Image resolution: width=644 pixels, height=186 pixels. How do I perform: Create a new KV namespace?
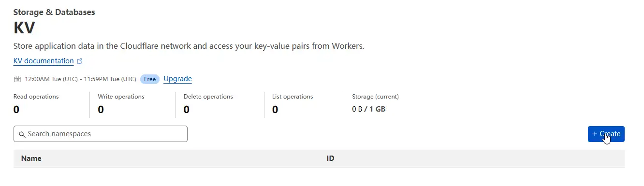(x=606, y=134)
